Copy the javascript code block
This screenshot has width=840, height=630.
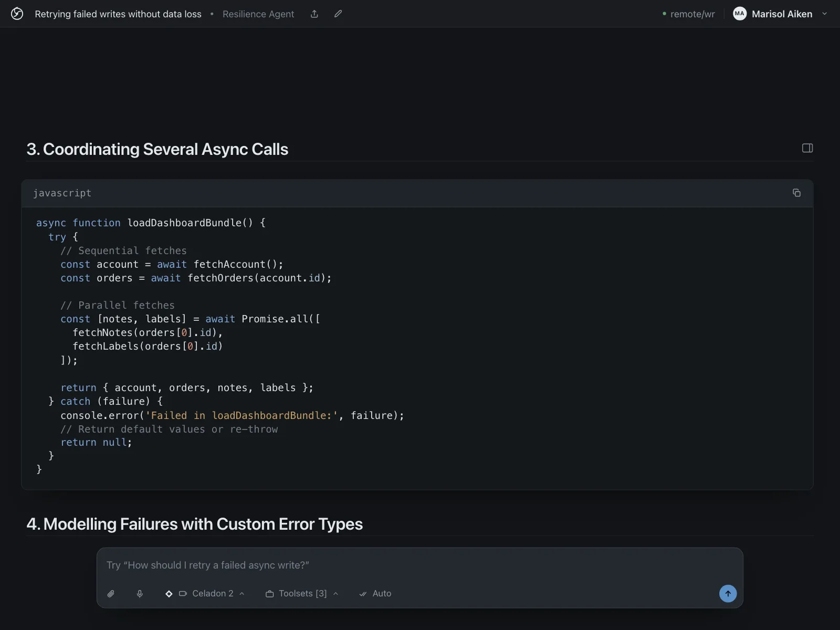(x=796, y=193)
